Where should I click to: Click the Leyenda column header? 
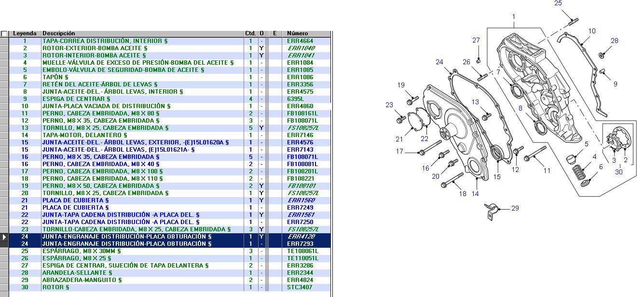[x=25, y=33]
